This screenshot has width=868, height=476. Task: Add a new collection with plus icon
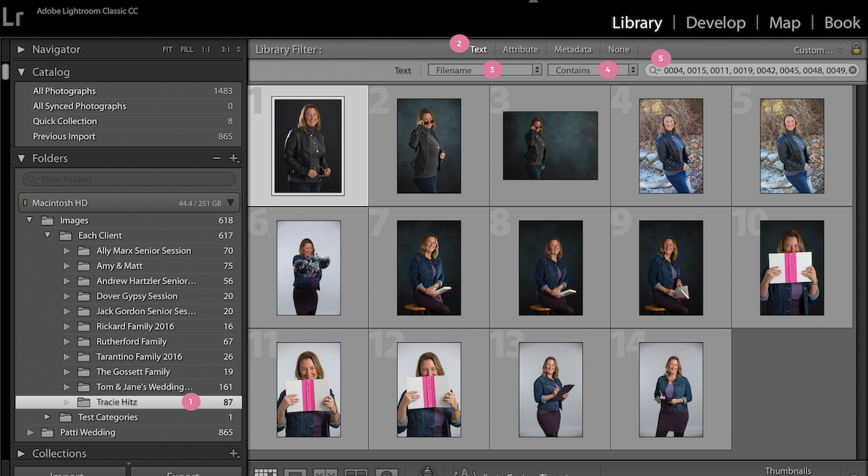click(x=234, y=454)
